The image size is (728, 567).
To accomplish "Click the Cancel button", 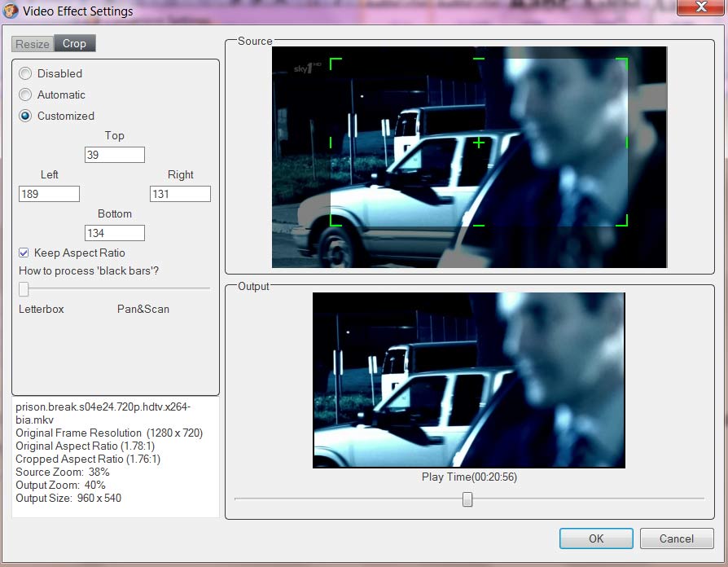I will tap(677, 538).
